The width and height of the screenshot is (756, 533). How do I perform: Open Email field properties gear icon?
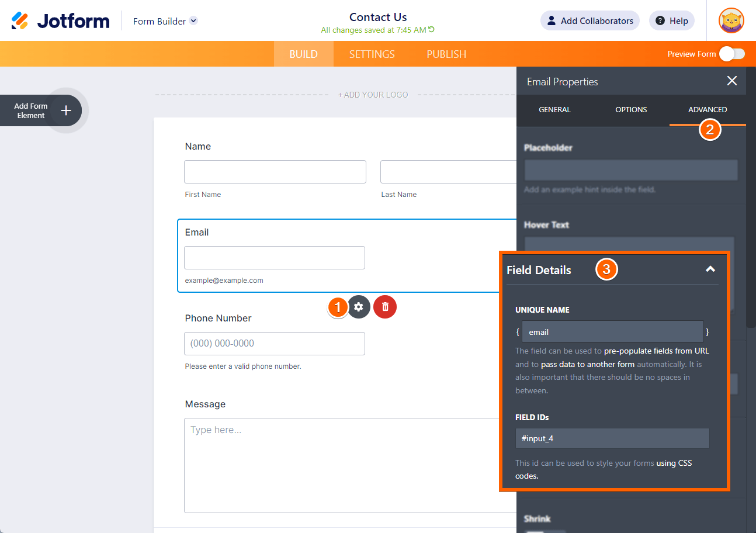[359, 307]
